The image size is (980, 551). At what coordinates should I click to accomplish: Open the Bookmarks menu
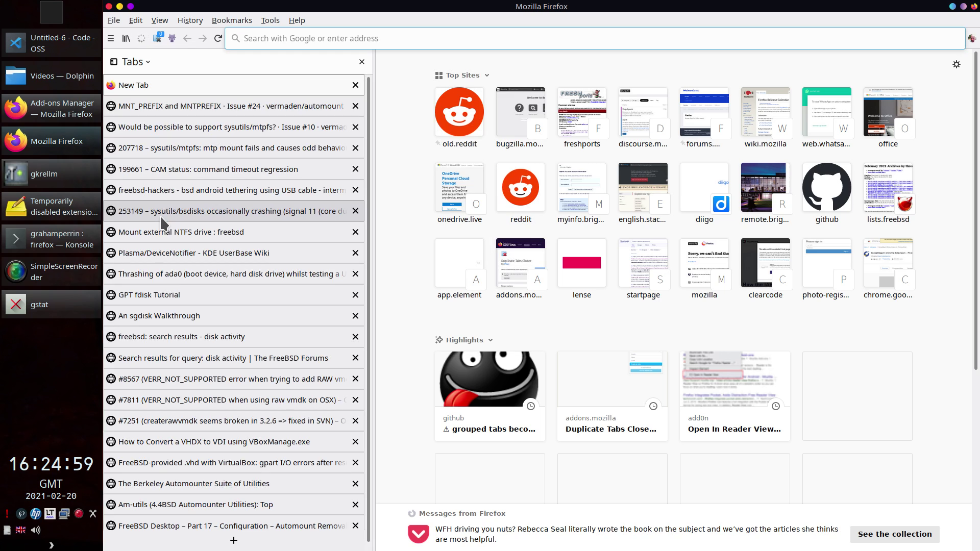232,20
